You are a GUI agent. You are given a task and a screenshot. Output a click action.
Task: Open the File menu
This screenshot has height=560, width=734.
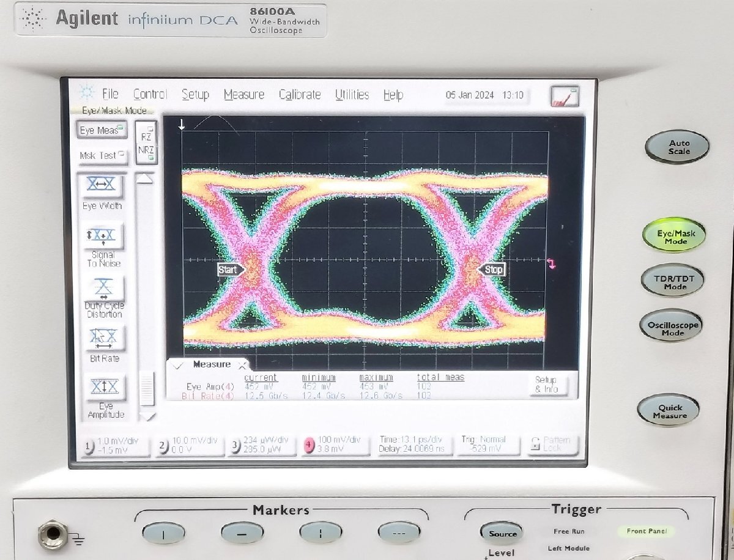click(x=110, y=94)
